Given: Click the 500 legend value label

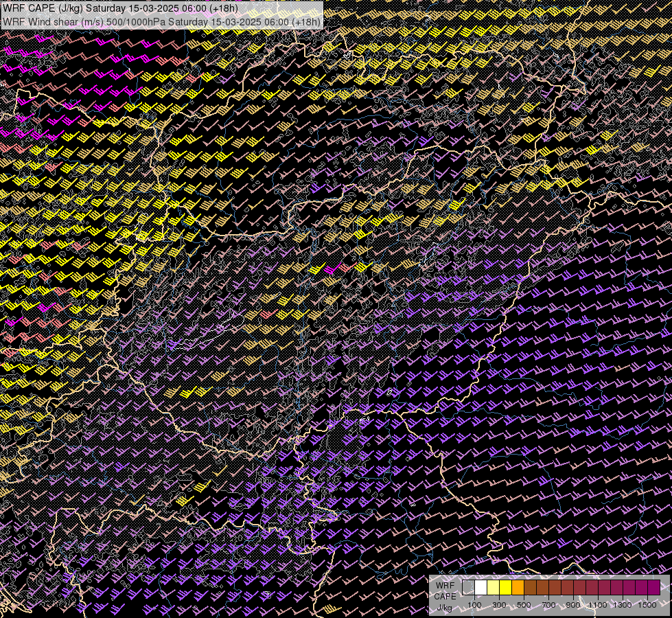Looking at the screenshot, I should click(524, 605).
